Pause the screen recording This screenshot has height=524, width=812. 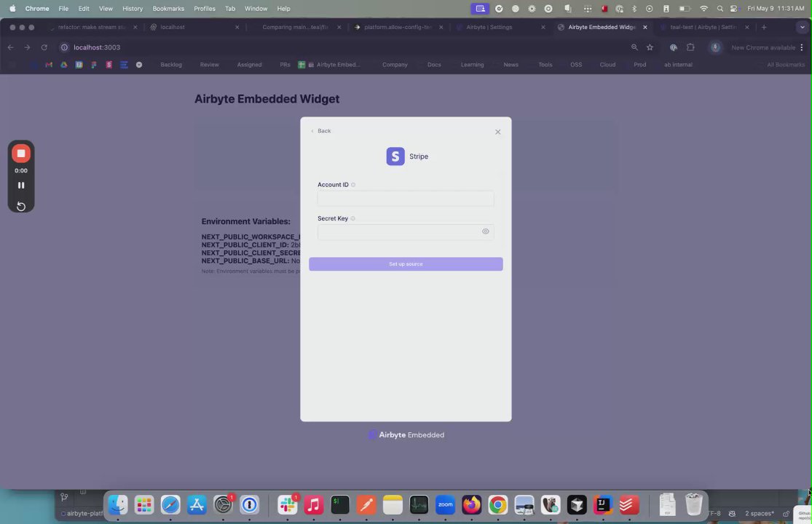(x=21, y=185)
